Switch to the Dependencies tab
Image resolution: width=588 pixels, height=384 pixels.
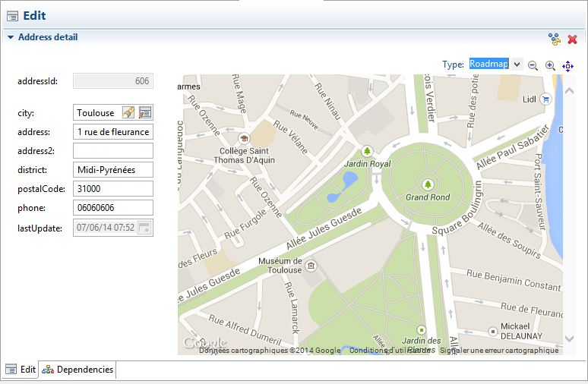(77, 370)
